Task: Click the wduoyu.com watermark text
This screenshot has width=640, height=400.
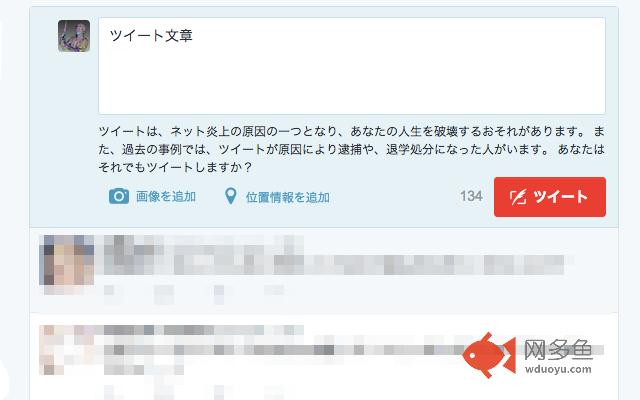Action: pos(558,369)
